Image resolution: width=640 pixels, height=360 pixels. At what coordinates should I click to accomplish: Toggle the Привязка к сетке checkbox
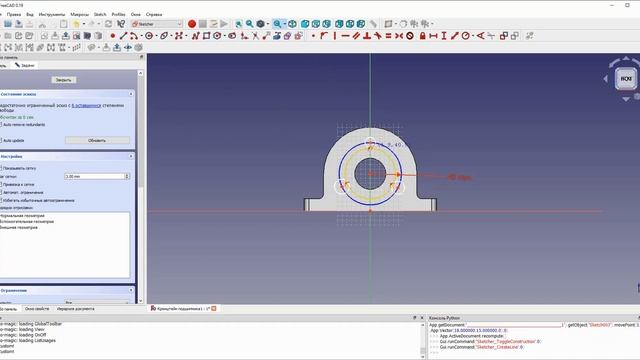1,184
